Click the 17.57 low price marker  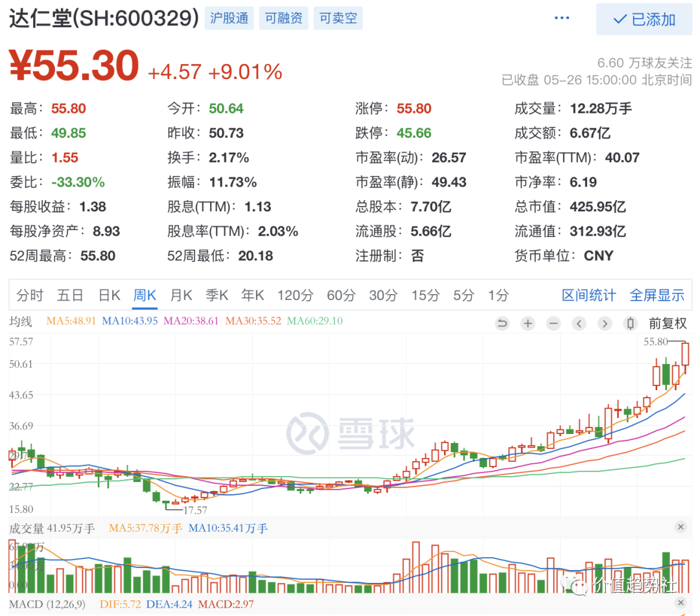coord(195,510)
